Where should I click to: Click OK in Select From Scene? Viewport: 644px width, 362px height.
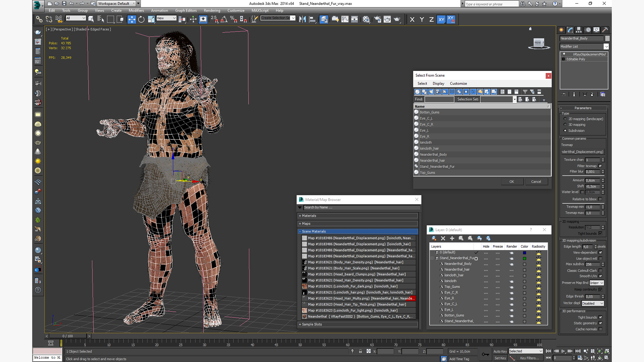pyautogui.click(x=512, y=182)
